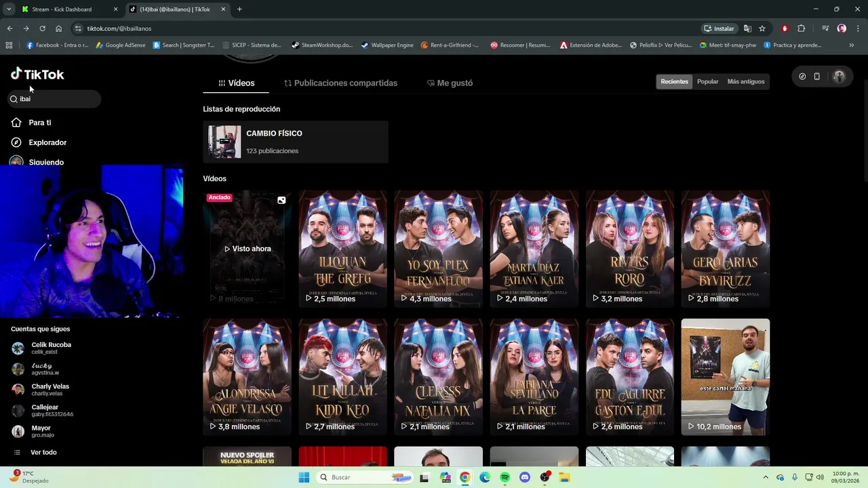
Task: Switch to the Videos tab
Action: click(236, 83)
